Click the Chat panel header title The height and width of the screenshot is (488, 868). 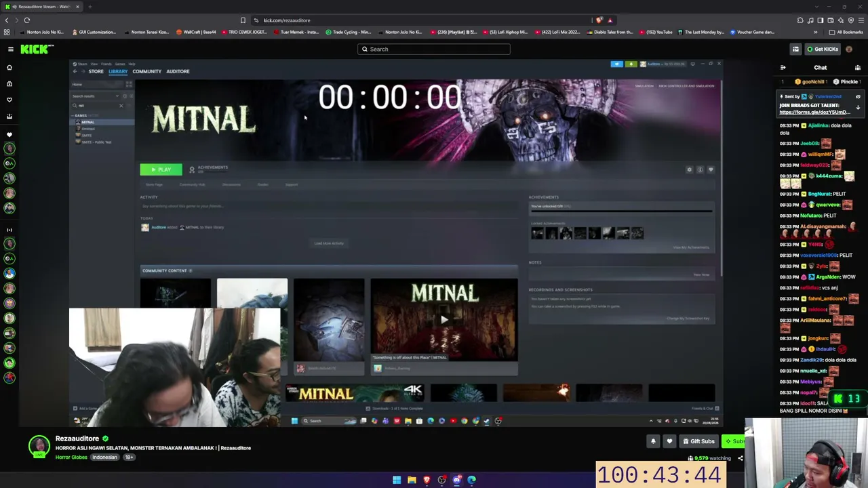coord(821,68)
